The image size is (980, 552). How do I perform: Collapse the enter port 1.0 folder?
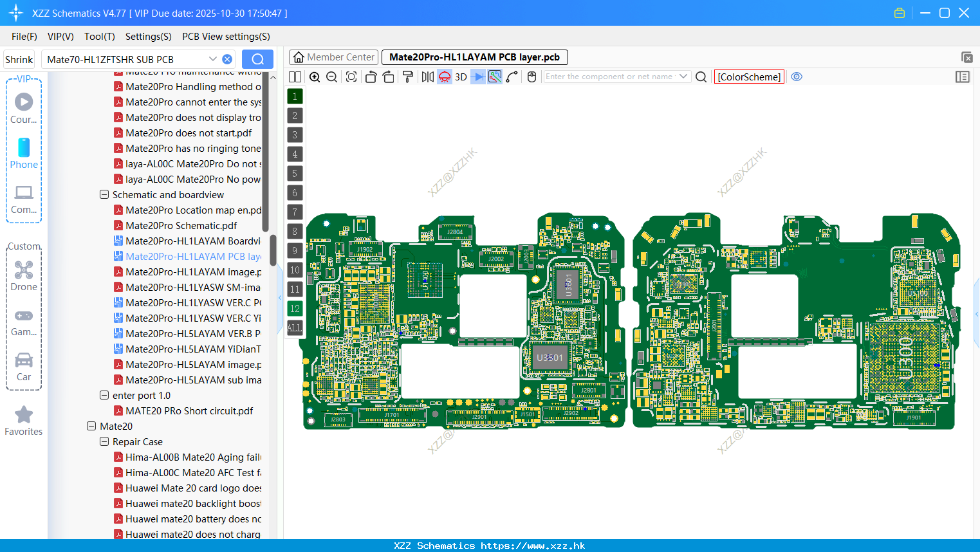[104, 395]
